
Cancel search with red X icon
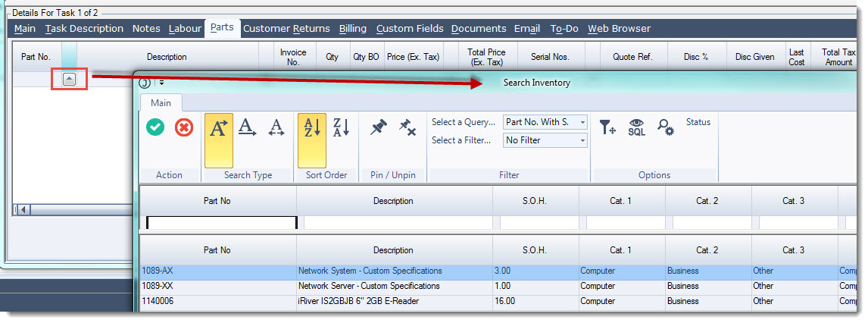[x=184, y=128]
